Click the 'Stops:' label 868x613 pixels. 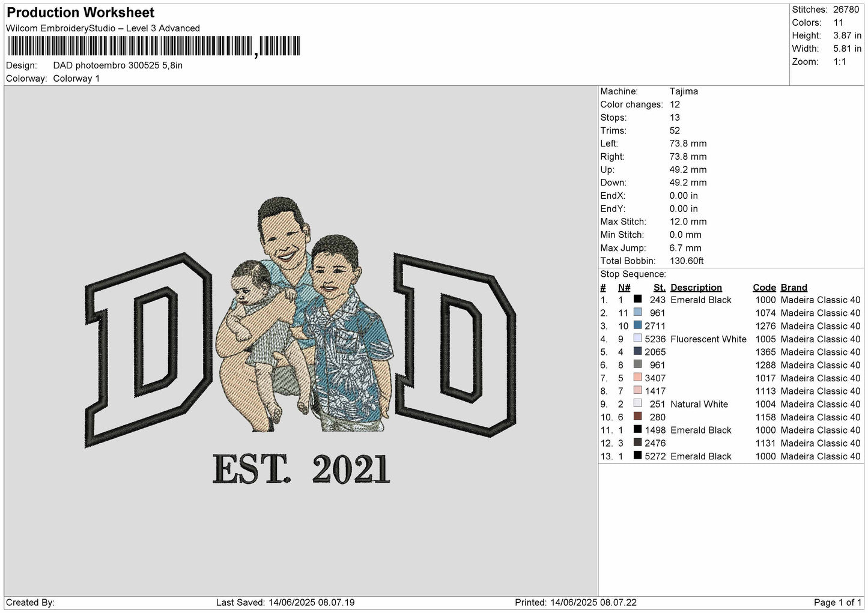pos(613,118)
